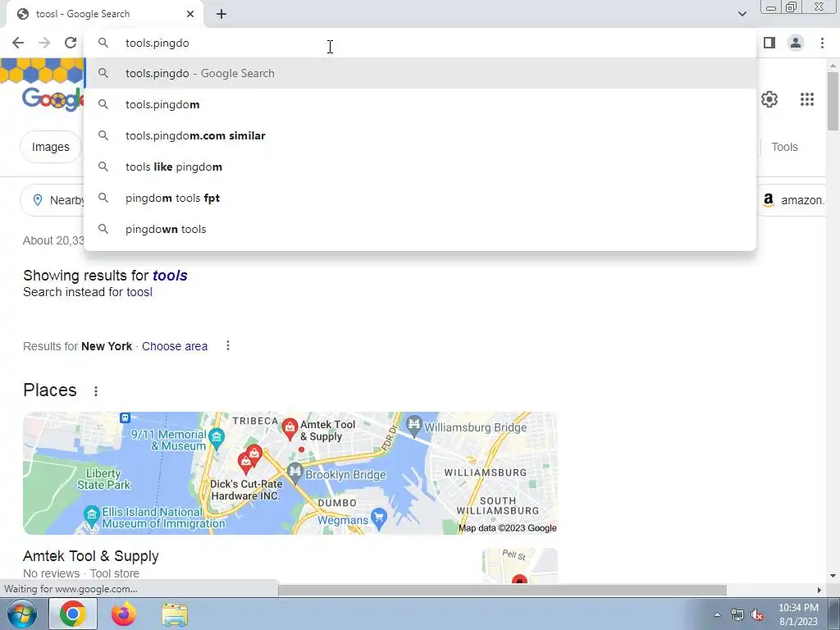Reload the page with the refresh icon
This screenshot has width=840, height=630.
coord(71,43)
